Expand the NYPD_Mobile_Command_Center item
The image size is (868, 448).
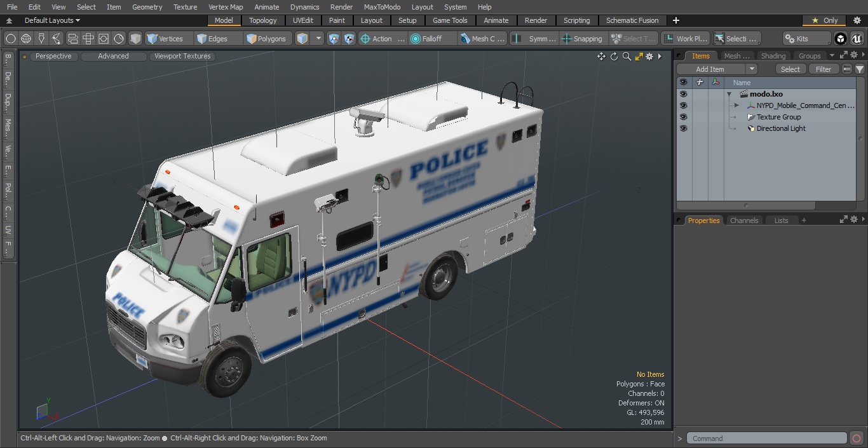coord(736,105)
